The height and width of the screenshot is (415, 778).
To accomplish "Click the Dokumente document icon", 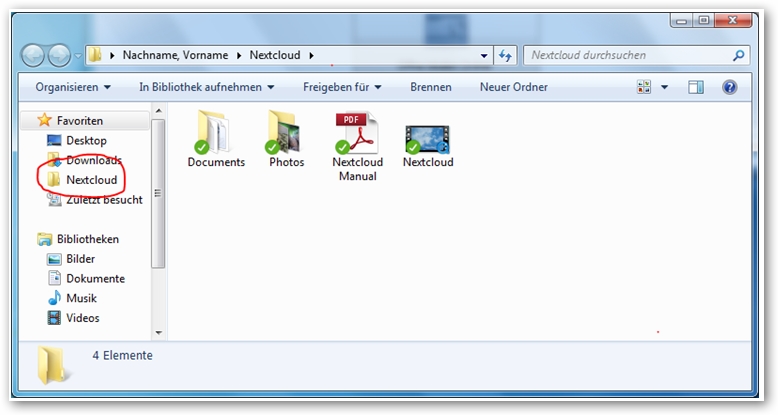I will [x=54, y=278].
